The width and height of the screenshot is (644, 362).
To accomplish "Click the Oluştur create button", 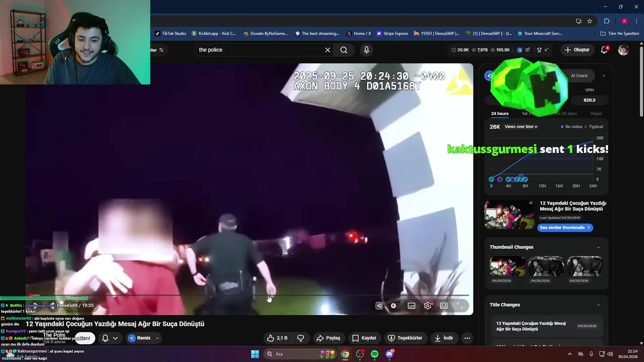I will click(577, 50).
